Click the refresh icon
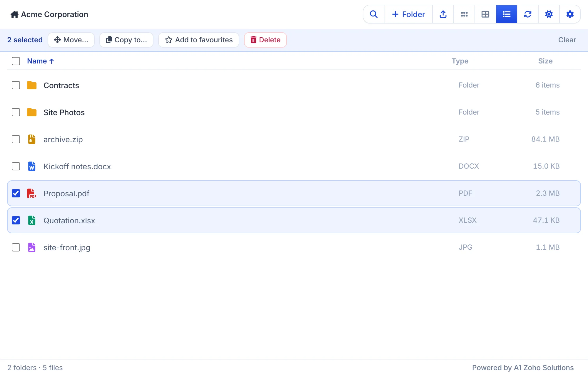 click(528, 14)
